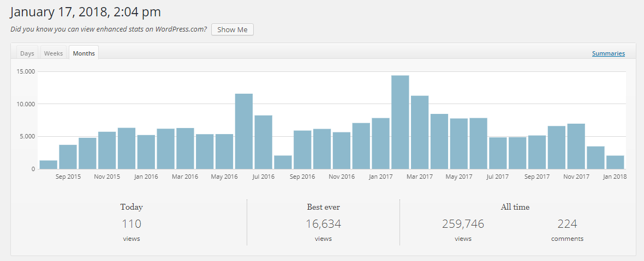Screen dimensions: 644x261
Task: Click the Best ever 16,634 figure
Action: coord(323,224)
